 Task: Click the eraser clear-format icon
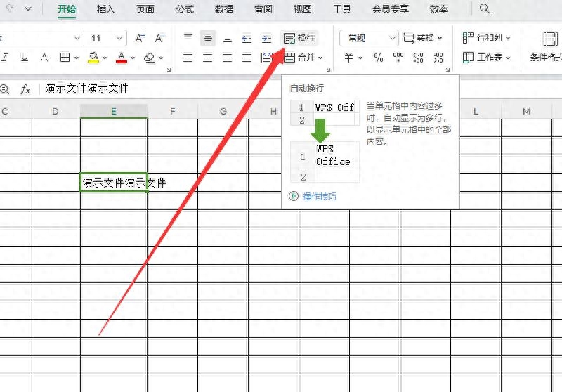tap(149, 58)
